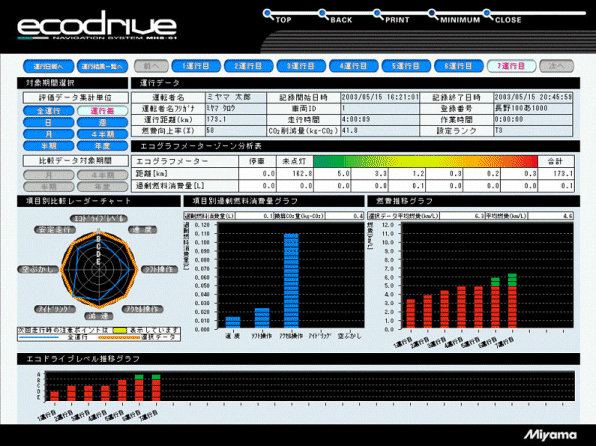Click the ecodrive logo

click(97, 25)
